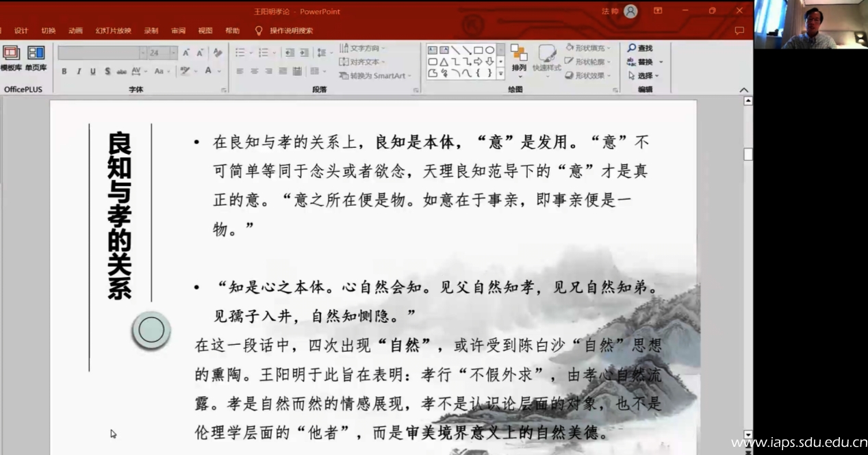Select the triangle shape

444,62
